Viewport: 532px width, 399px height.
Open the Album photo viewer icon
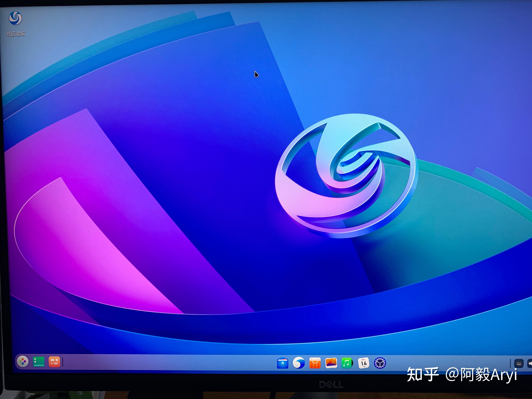[331, 363]
